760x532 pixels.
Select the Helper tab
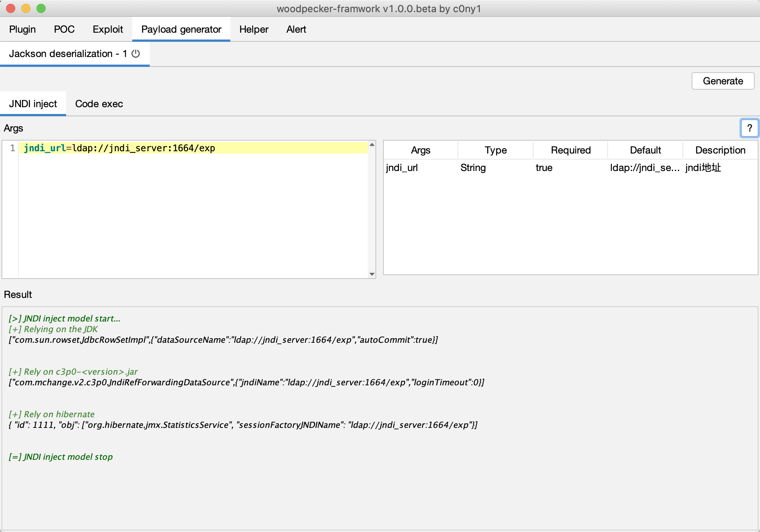[x=254, y=29]
